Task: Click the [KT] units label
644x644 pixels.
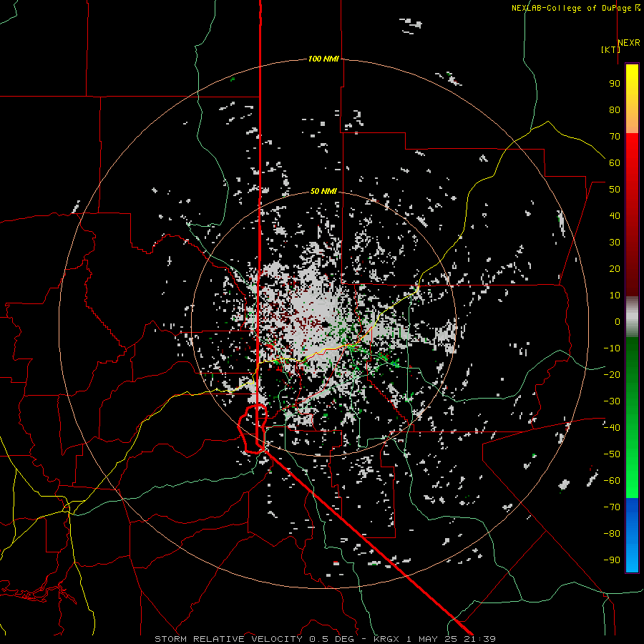Action: (610, 49)
